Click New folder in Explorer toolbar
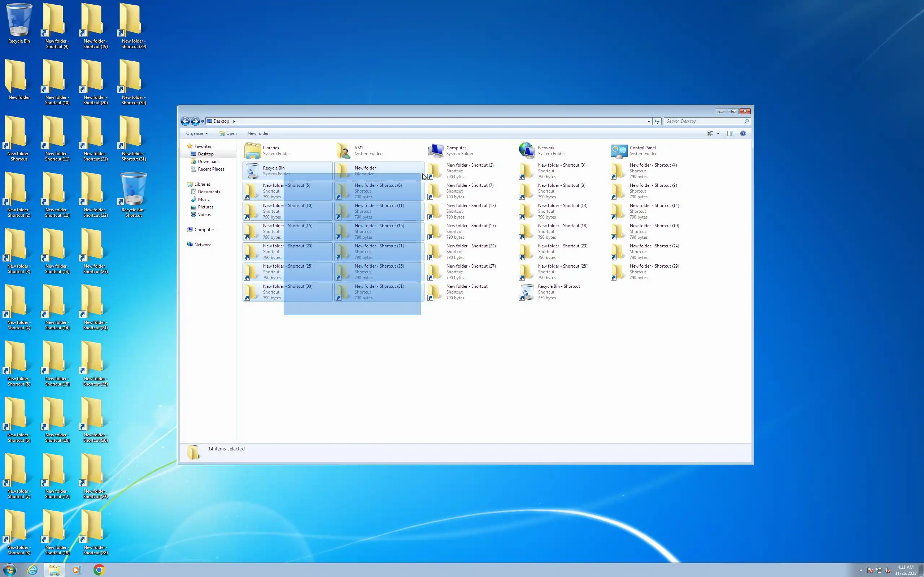The height and width of the screenshot is (577, 924). click(x=258, y=133)
